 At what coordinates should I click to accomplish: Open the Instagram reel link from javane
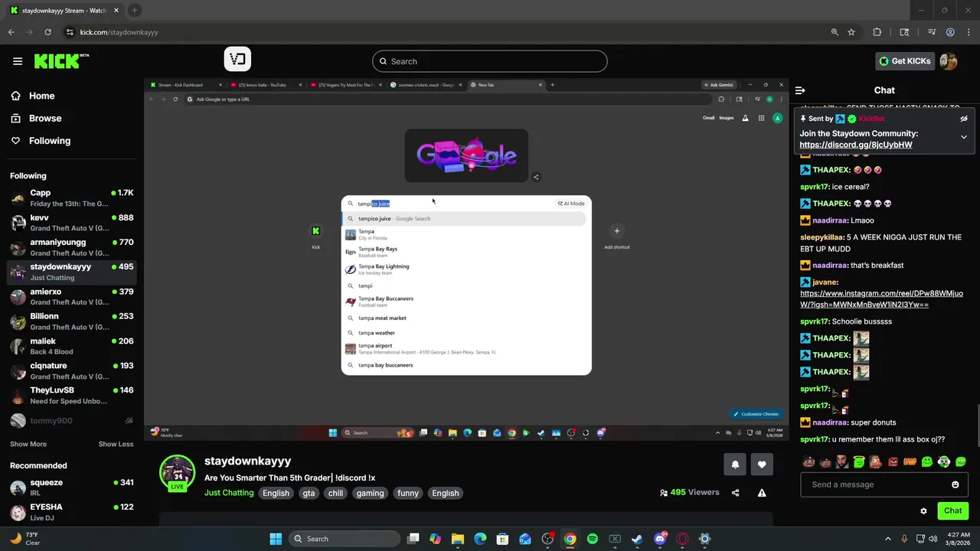click(881, 298)
